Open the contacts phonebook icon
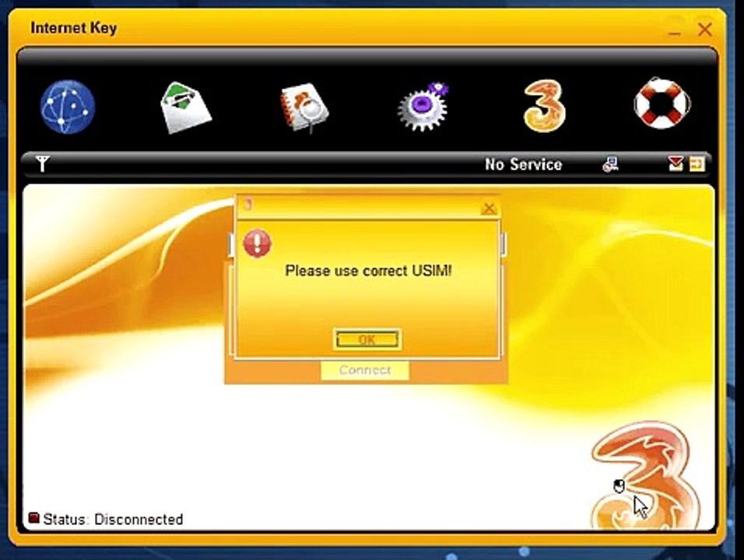The image size is (744, 560). pyautogui.click(x=304, y=107)
